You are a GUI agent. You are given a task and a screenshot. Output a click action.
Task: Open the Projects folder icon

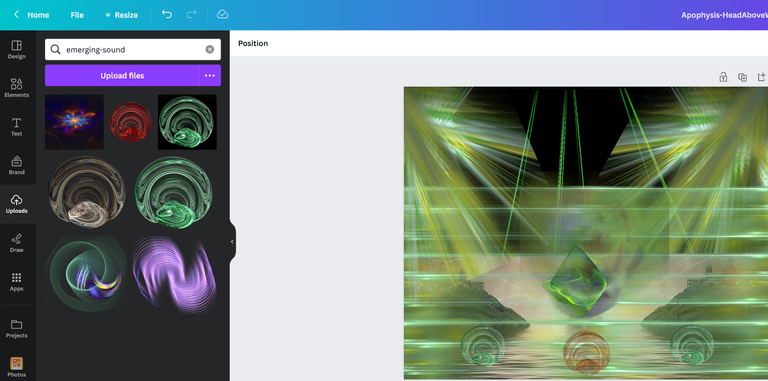tap(16, 324)
